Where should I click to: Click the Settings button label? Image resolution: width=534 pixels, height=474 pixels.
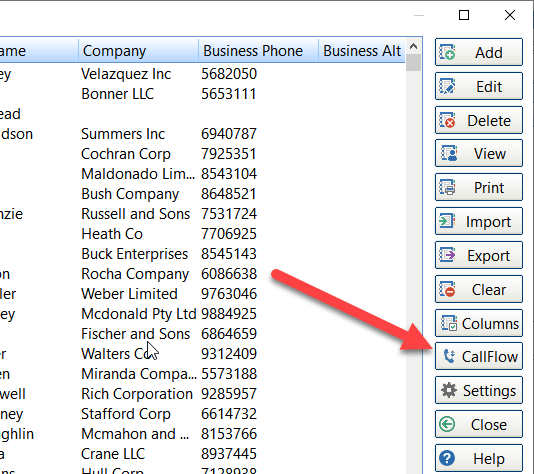click(x=489, y=391)
